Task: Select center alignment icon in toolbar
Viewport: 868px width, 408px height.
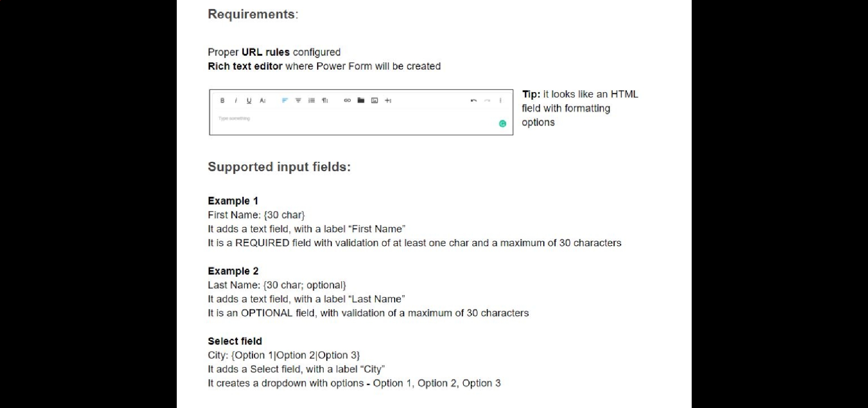Action: coord(298,101)
